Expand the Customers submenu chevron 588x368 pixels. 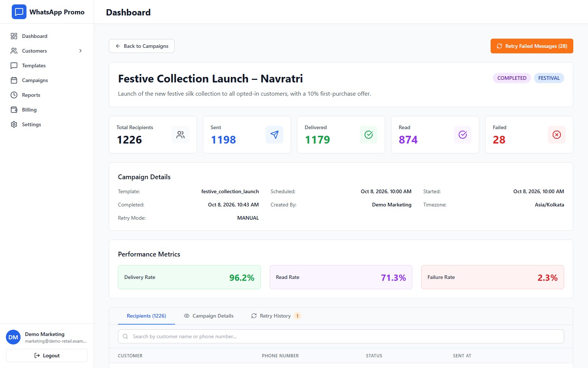[80, 51]
